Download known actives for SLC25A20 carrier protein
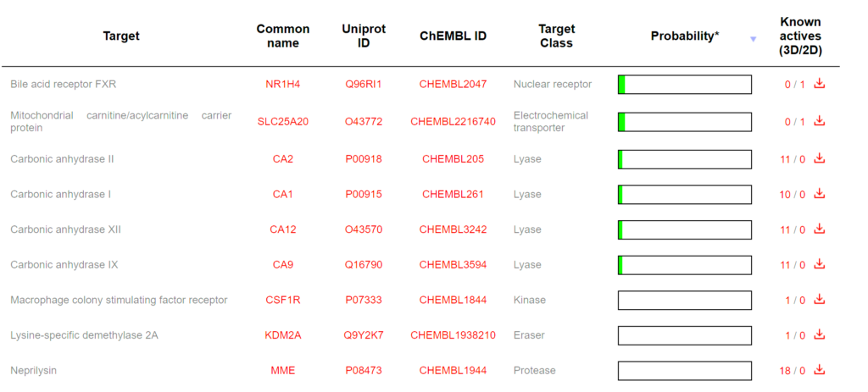This screenshot has height=392, width=868. pos(819,121)
